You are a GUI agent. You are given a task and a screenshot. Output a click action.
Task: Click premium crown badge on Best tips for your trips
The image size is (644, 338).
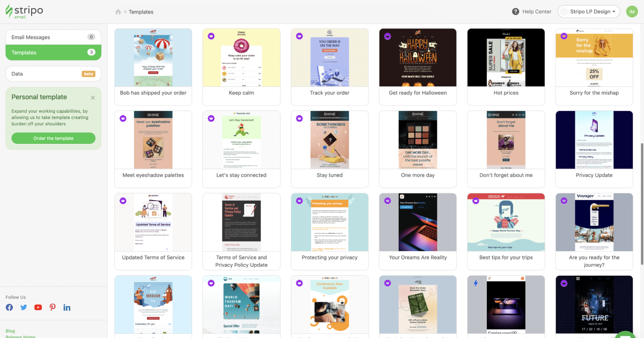(475, 201)
